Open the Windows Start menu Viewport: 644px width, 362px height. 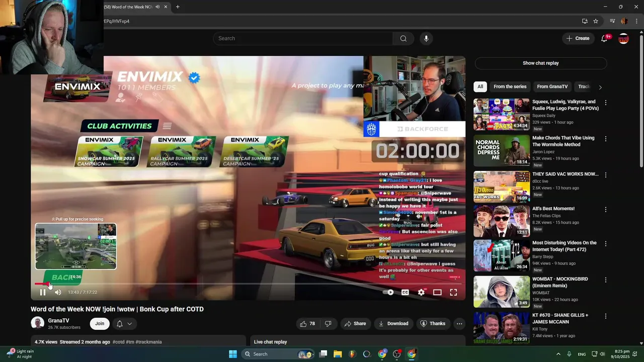[233, 354]
